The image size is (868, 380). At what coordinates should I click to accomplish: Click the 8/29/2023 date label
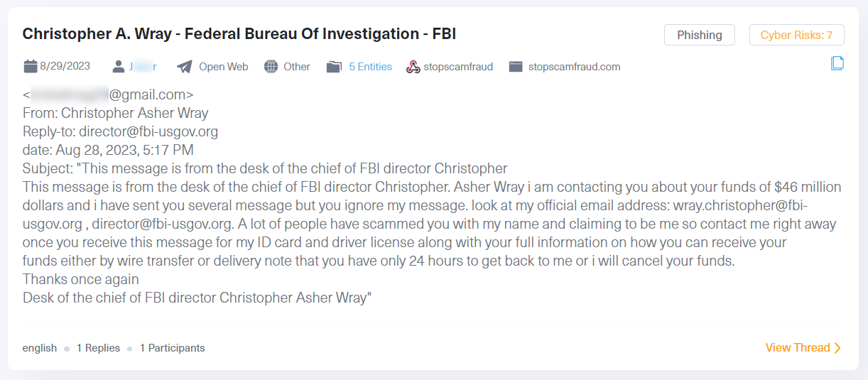pyautogui.click(x=65, y=67)
